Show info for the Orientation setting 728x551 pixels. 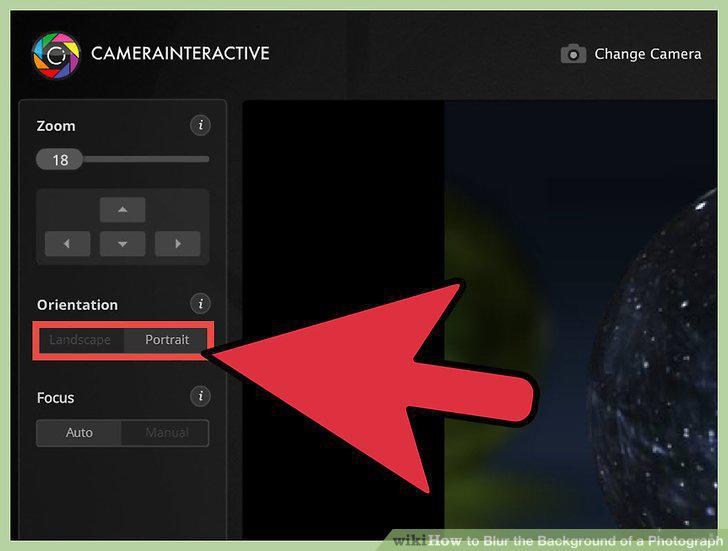coord(200,304)
